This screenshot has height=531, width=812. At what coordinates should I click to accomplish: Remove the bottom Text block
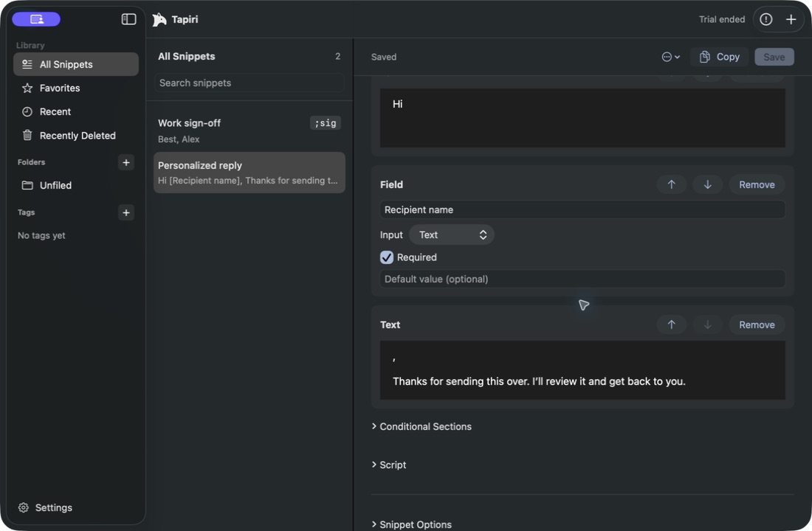pos(757,325)
